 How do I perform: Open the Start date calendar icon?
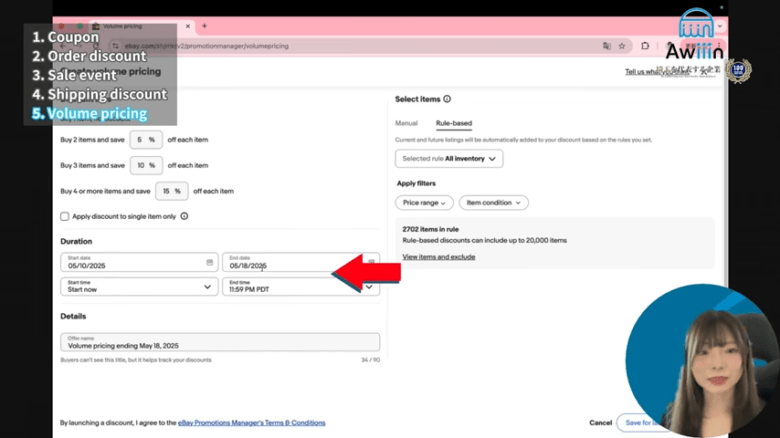point(209,262)
